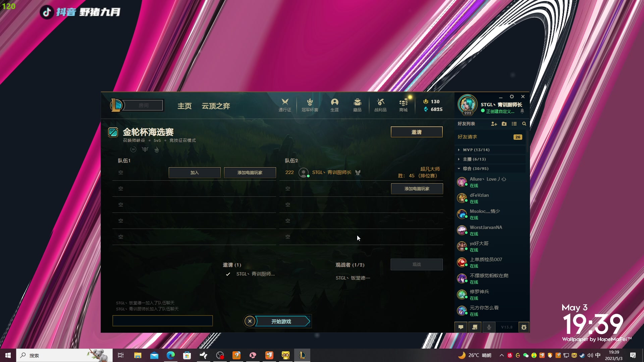
Task: Show hidden system tray icons
Action: (501, 355)
